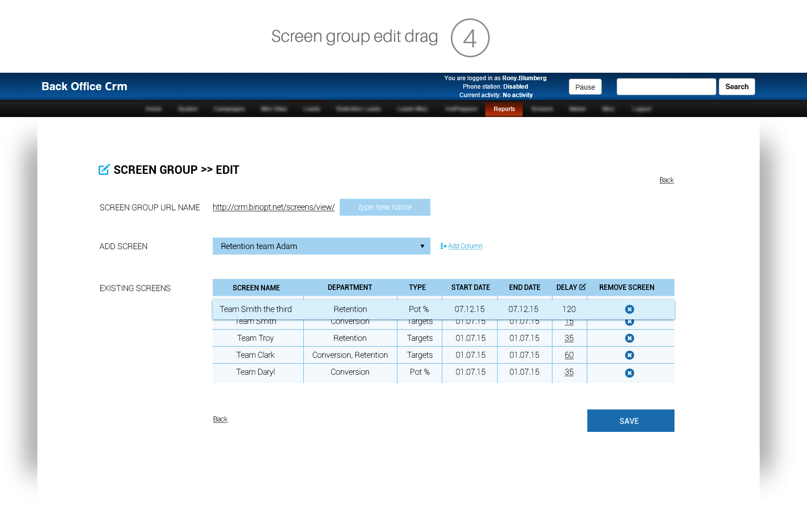807x532 pixels.
Task: Click the SCREEN NAME column header
Action: click(x=256, y=288)
